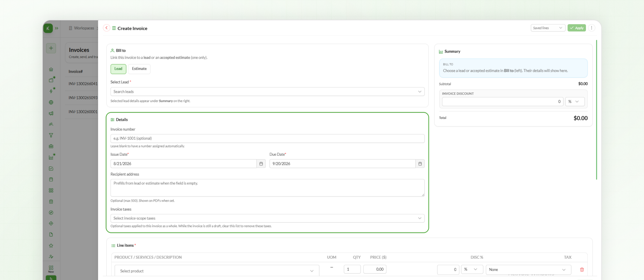Click the vertical green scrollbar
This screenshot has width=644, height=280.
pyautogui.click(x=596, y=110)
